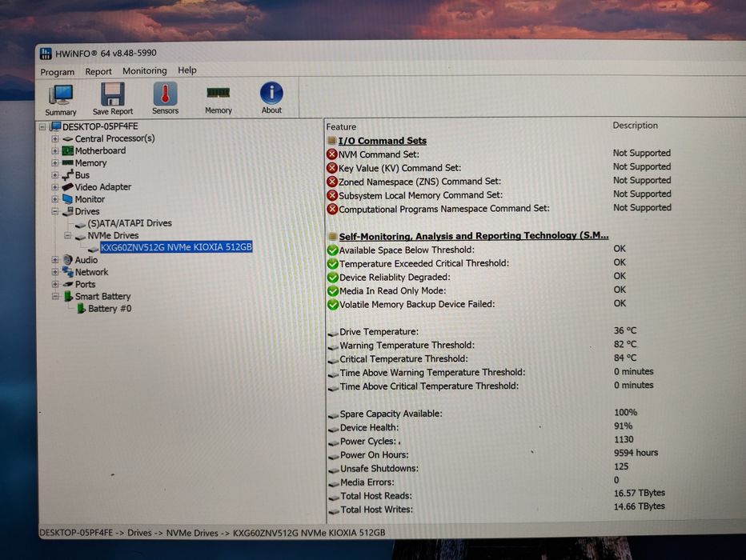Collapse the Drives tree node
The width and height of the screenshot is (746, 560).
click(x=55, y=211)
